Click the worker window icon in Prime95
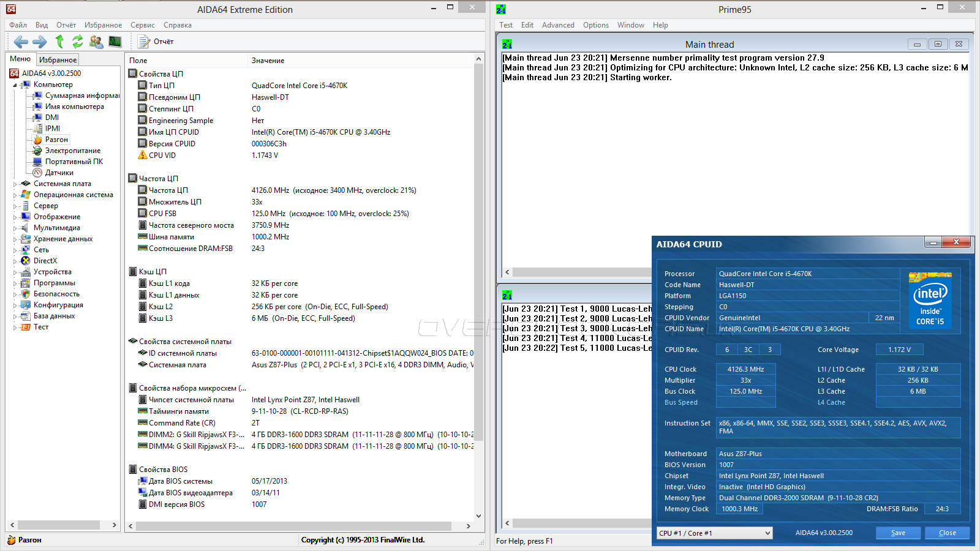Viewport: 980px width, 551px height. pyautogui.click(x=507, y=295)
